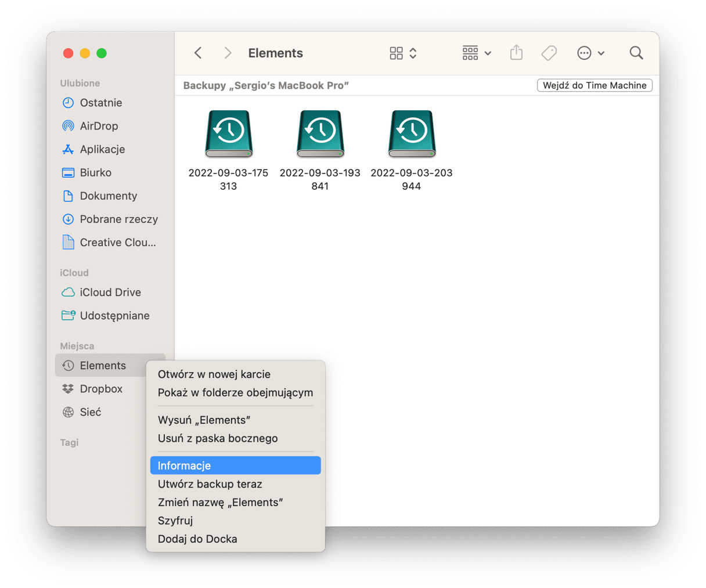This screenshot has height=588, width=706.
Task: Open Dropbox label in sidebar
Action: [101, 388]
